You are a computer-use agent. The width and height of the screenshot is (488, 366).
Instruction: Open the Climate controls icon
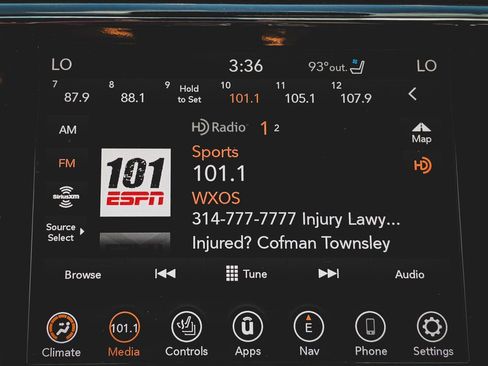[x=62, y=328]
